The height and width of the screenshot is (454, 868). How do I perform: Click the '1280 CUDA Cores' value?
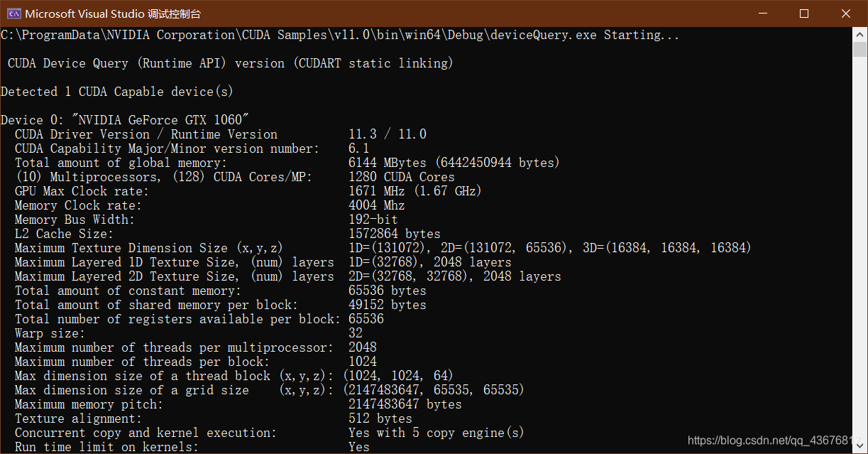click(402, 177)
